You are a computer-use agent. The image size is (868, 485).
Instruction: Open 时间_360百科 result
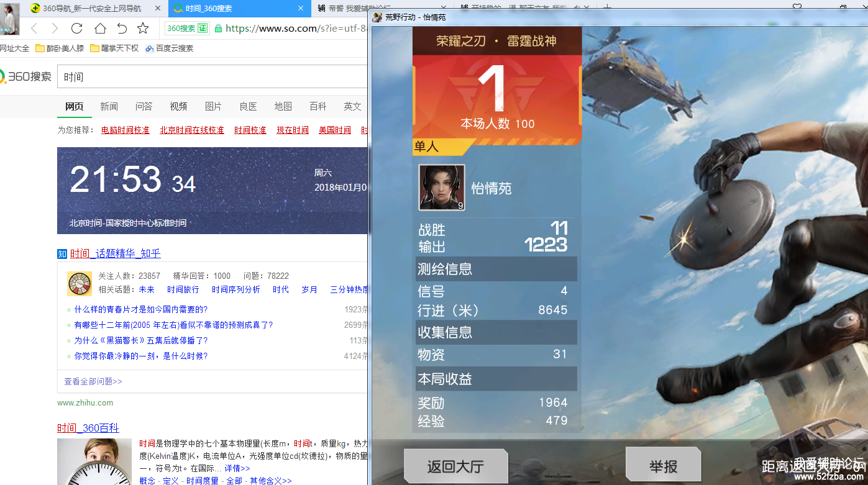88,428
